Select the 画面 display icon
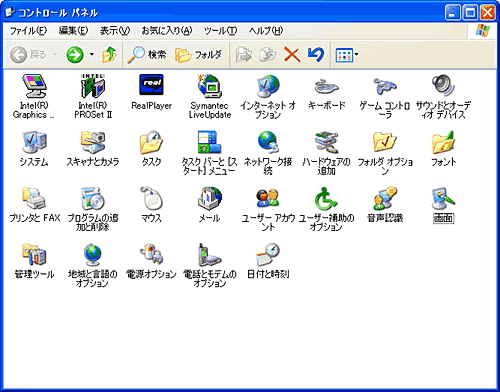Image resolution: width=500 pixels, height=392 pixels. 443,199
